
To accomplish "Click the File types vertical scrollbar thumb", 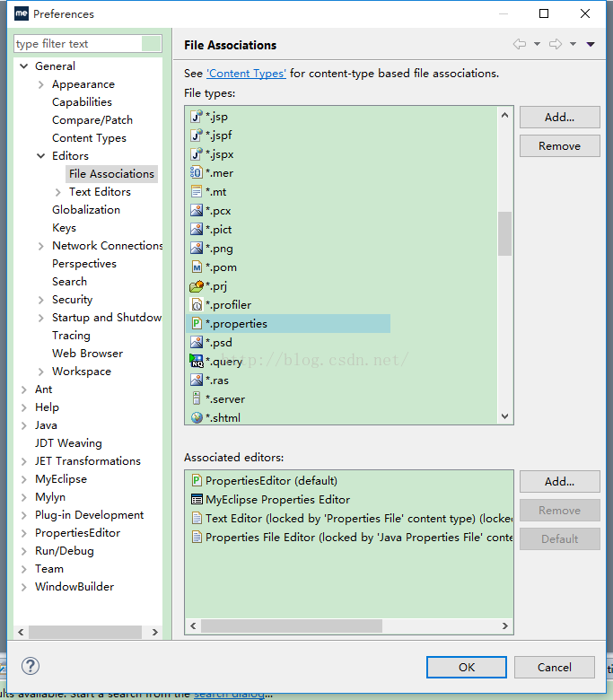I will [x=504, y=233].
